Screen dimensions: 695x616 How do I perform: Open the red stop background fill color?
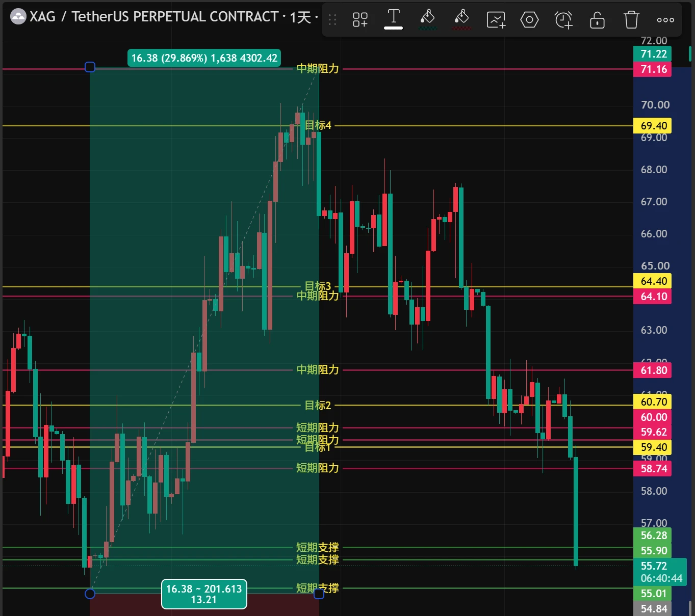pos(461,20)
